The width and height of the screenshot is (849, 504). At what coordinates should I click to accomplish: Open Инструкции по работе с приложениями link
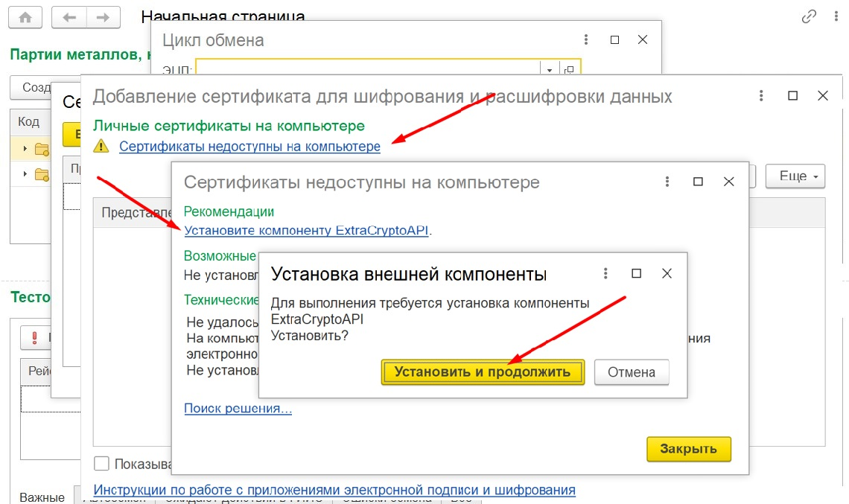point(334,490)
